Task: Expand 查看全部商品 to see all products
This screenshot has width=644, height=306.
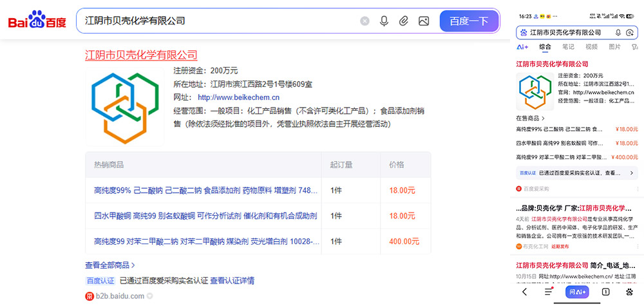Action: [x=110, y=265]
